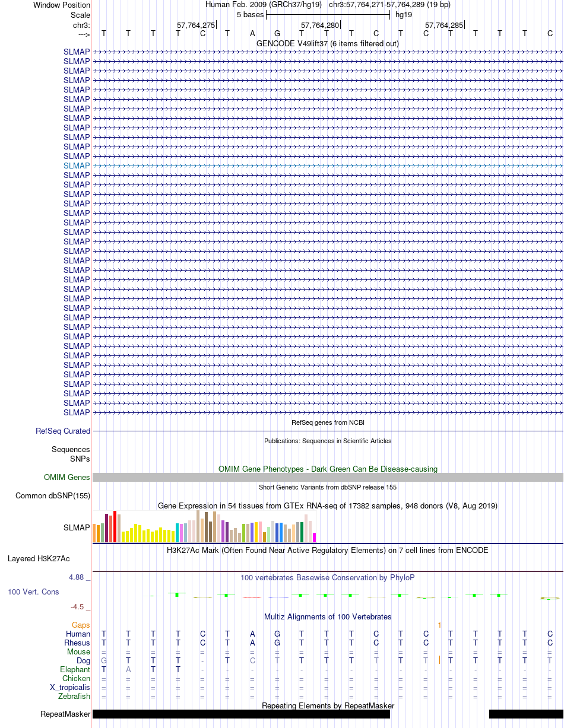
Task: Click the OMIM Gene Phenotypes green title
Action: [328, 469]
